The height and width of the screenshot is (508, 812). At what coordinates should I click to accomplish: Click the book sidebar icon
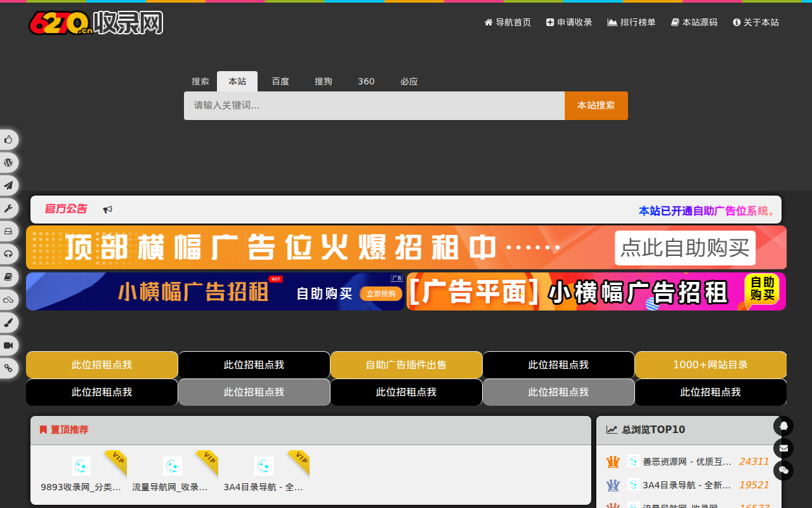point(8,277)
